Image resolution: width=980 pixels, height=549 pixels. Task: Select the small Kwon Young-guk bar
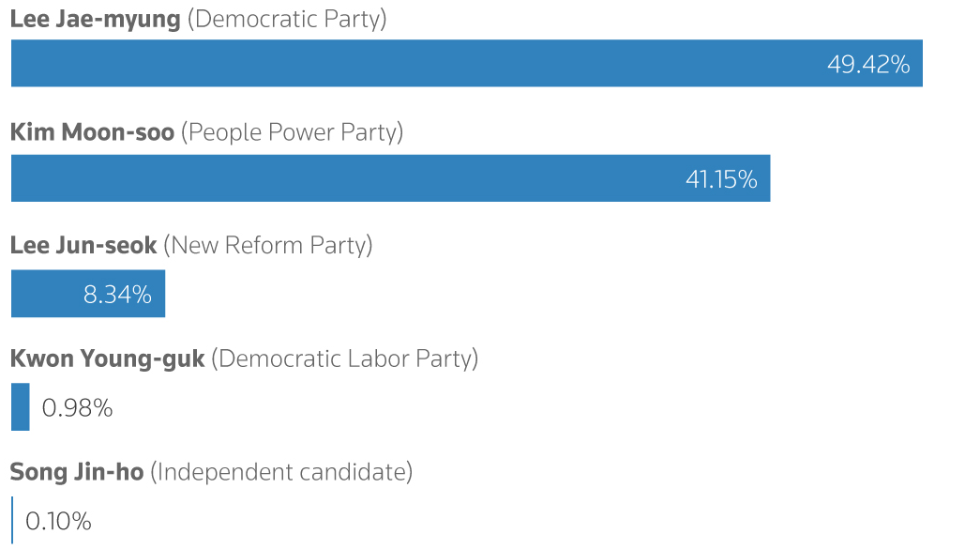[x=20, y=407]
